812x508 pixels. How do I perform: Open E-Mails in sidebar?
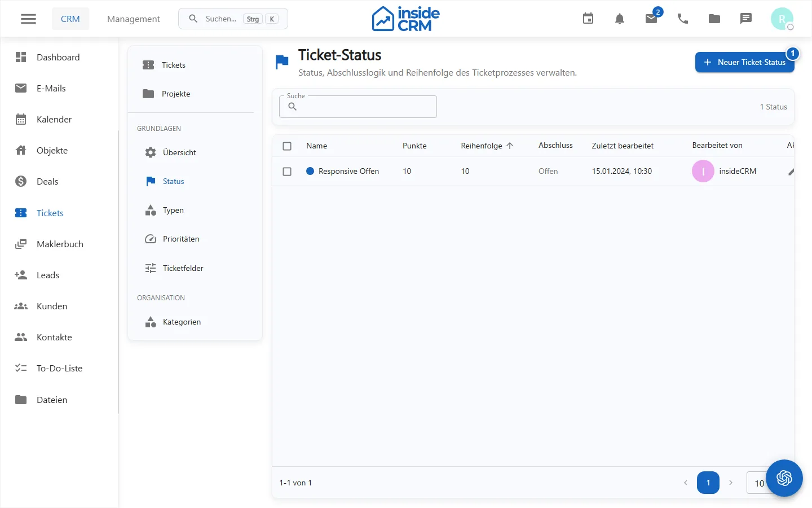pyautogui.click(x=59, y=88)
